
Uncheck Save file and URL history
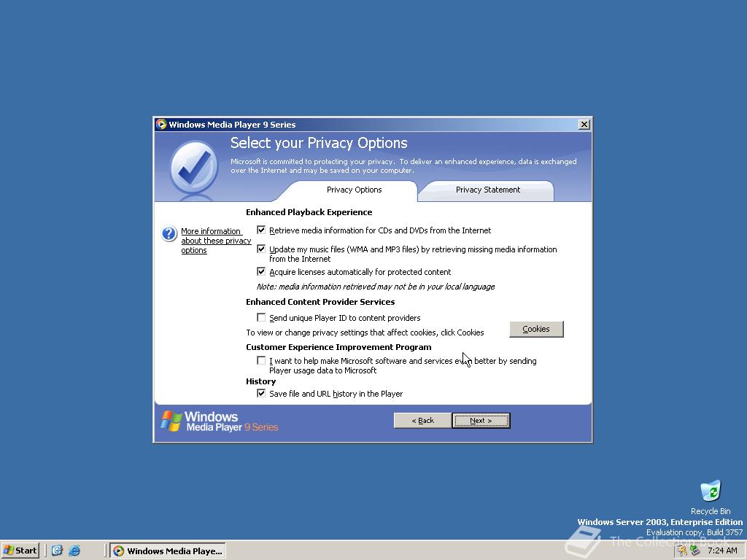pyautogui.click(x=261, y=393)
